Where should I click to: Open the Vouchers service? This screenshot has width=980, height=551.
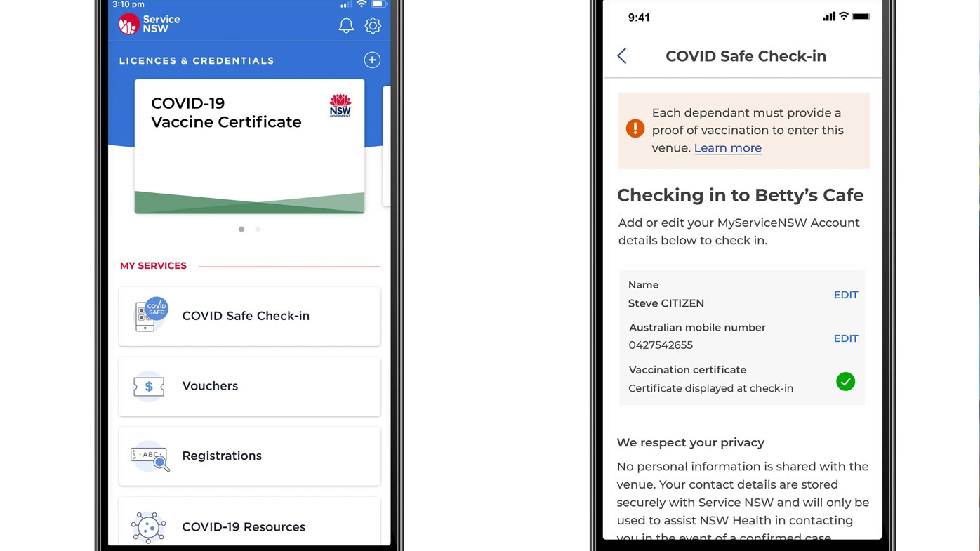click(250, 386)
